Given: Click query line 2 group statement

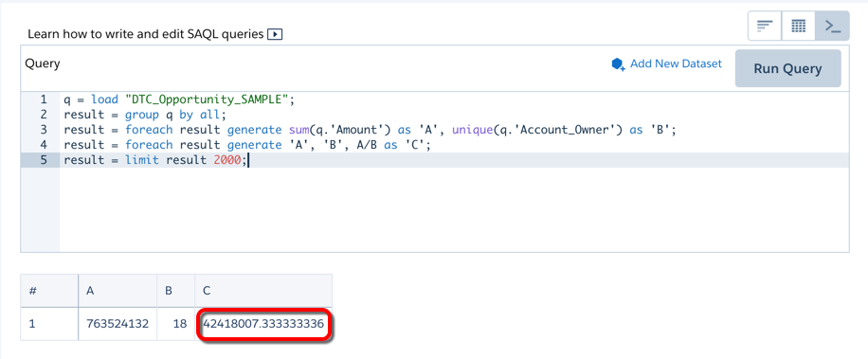Looking at the screenshot, I should tap(145, 115).
